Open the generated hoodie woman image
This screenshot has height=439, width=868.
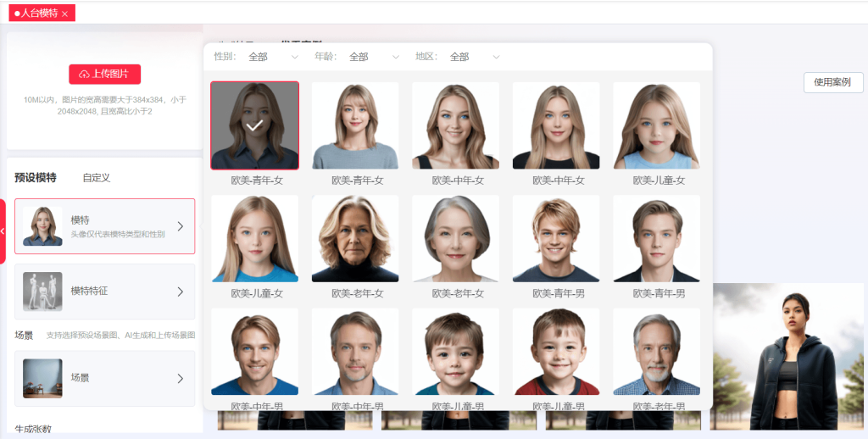pyautogui.click(x=787, y=356)
